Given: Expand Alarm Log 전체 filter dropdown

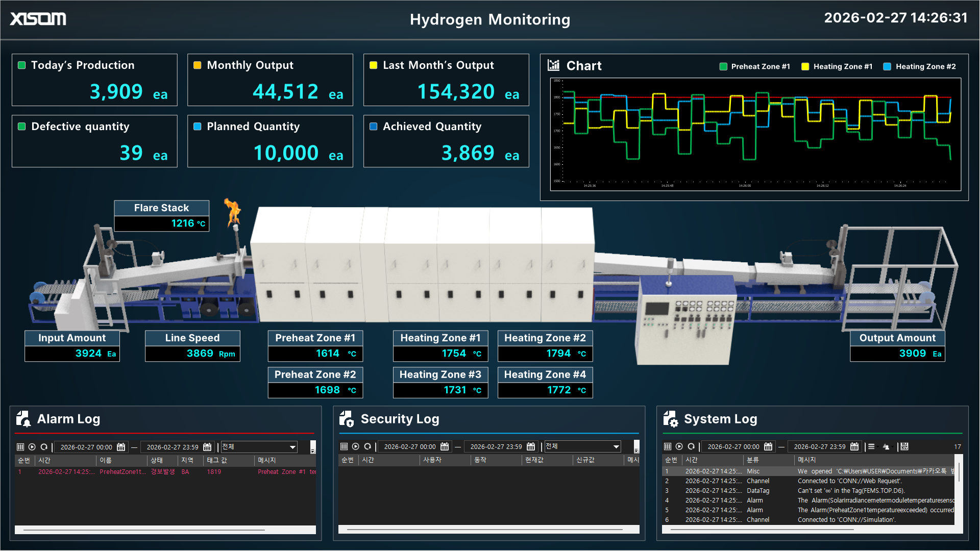Looking at the screenshot, I should tap(292, 447).
